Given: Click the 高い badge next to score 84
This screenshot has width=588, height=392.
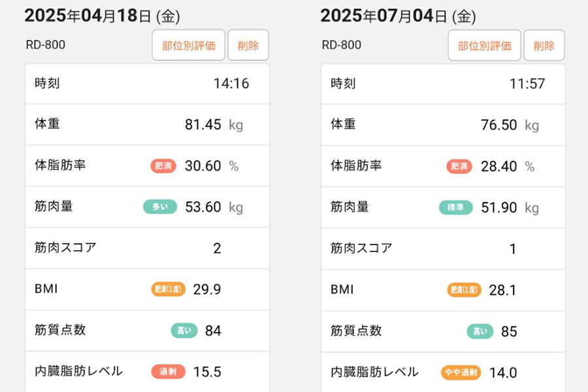Looking at the screenshot, I should coord(184,331).
